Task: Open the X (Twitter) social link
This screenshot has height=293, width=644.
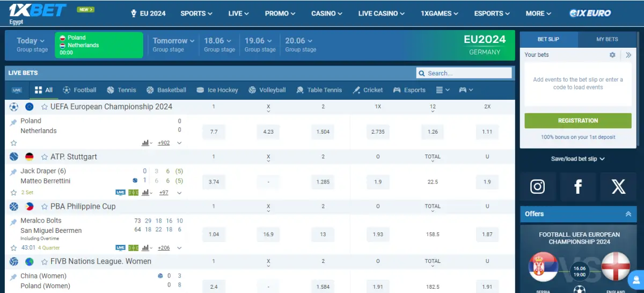Action: click(x=618, y=186)
